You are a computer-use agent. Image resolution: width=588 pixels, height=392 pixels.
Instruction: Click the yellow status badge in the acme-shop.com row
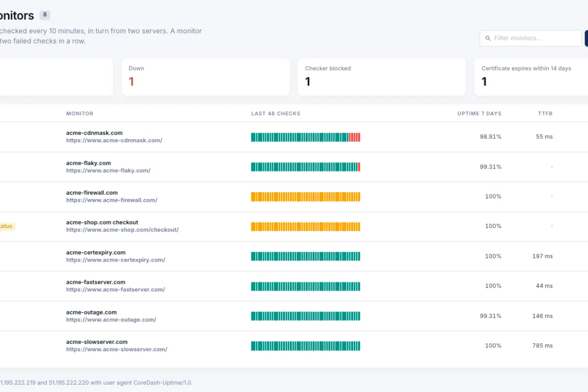[x=7, y=226]
